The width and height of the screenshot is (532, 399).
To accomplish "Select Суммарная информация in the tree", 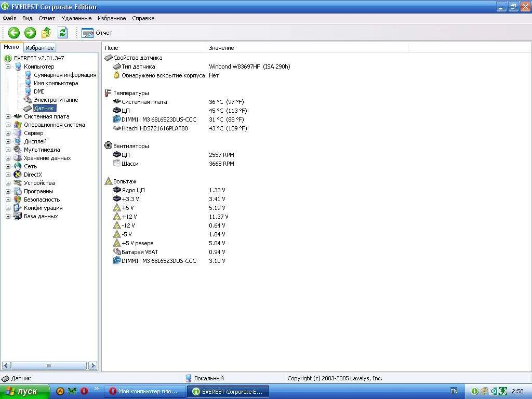I will [x=64, y=75].
